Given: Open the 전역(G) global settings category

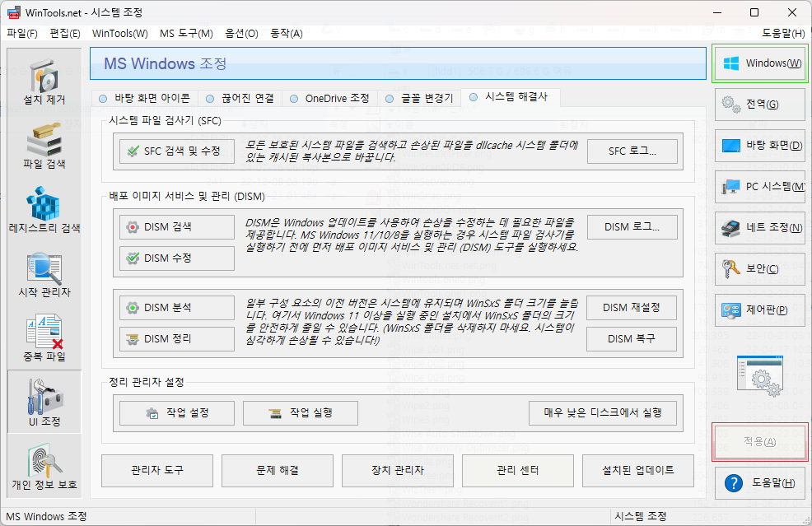Looking at the screenshot, I should click(759, 104).
